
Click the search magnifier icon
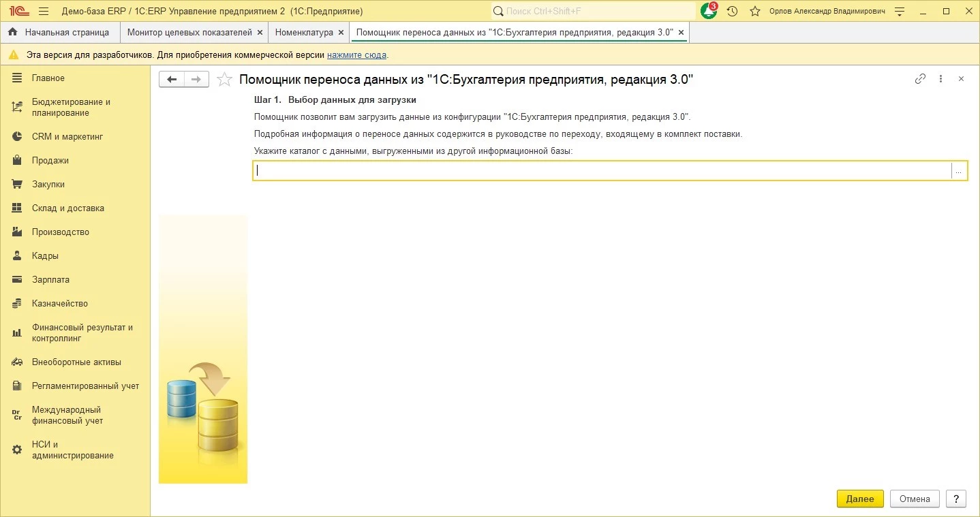click(x=498, y=12)
